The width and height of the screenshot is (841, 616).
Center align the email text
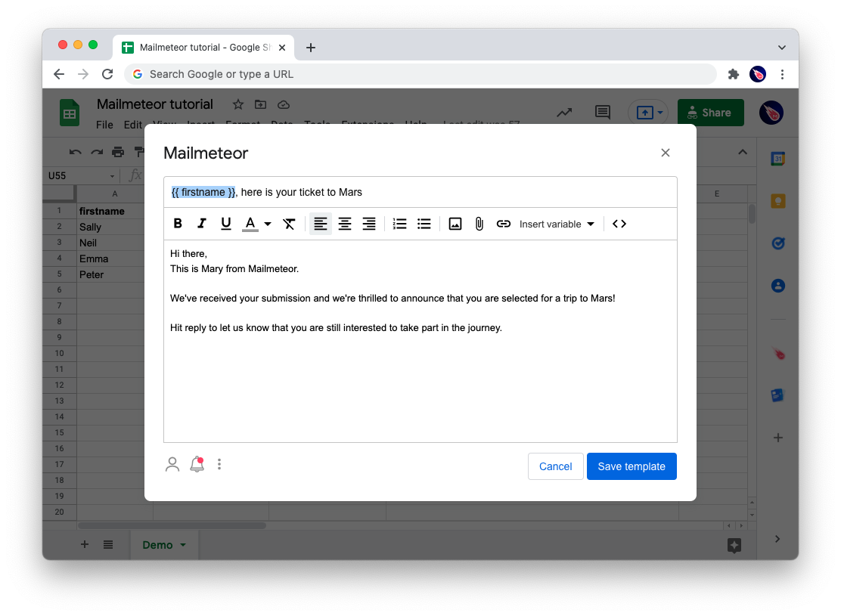(x=345, y=224)
